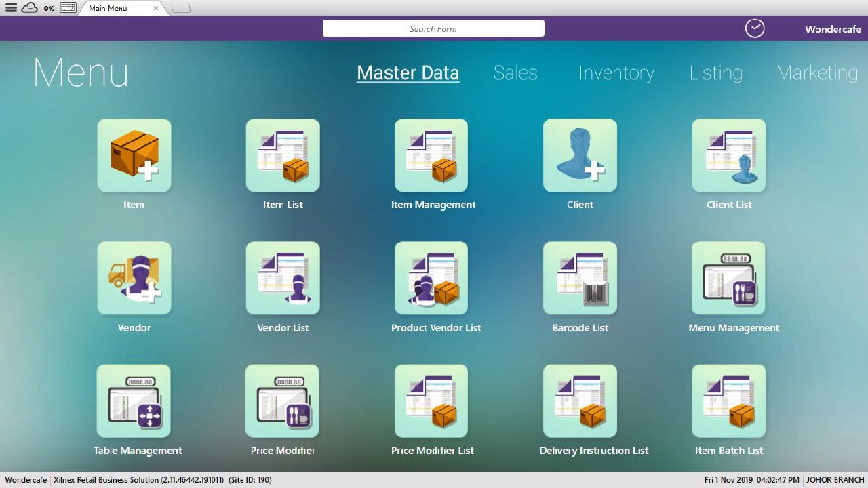Launch the Menu Management icon
Screen dimensions: 868x488
728,279
